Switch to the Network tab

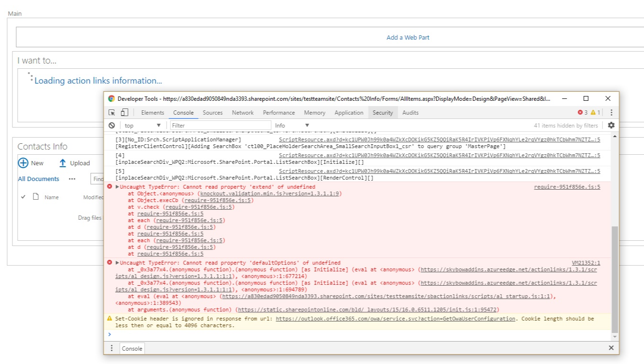tap(243, 113)
